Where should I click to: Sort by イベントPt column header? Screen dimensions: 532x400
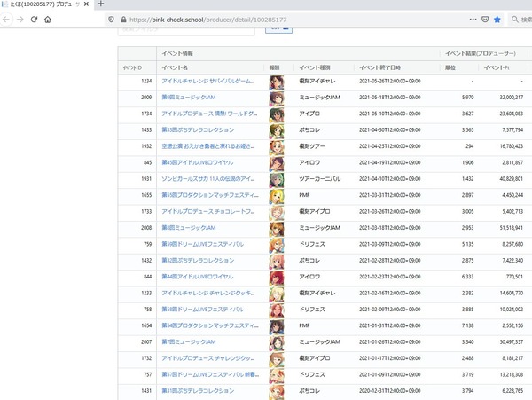coord(497,68)
